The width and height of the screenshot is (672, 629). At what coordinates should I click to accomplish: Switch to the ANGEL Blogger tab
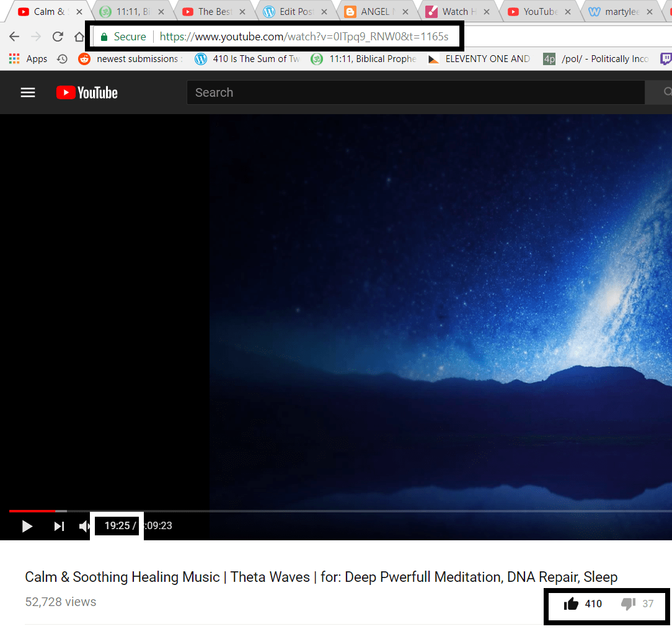click(372, 11)
